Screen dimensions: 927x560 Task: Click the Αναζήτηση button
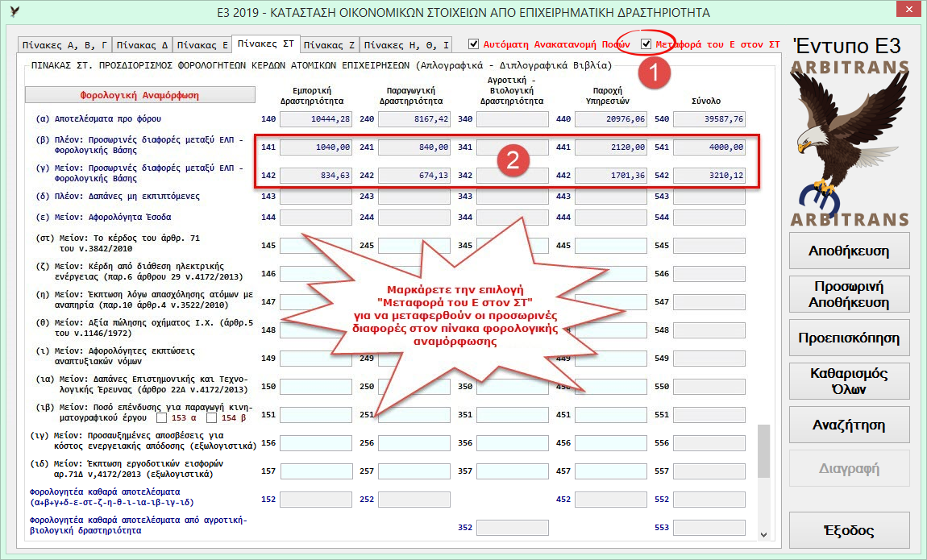pos(849,425)
